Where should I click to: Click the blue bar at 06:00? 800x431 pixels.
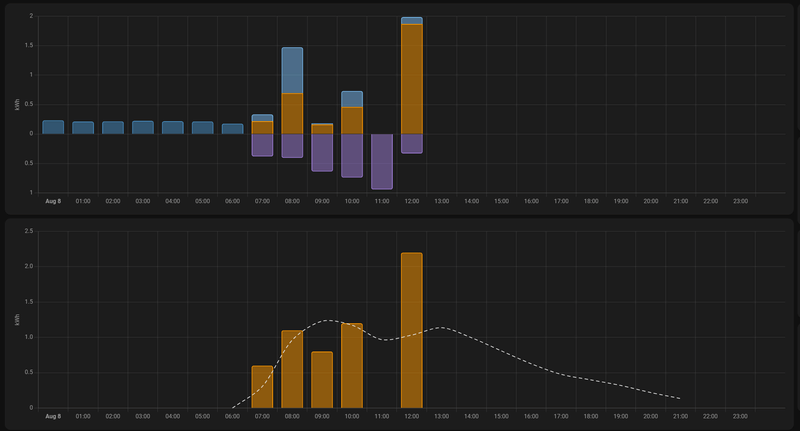coord(233,129)
